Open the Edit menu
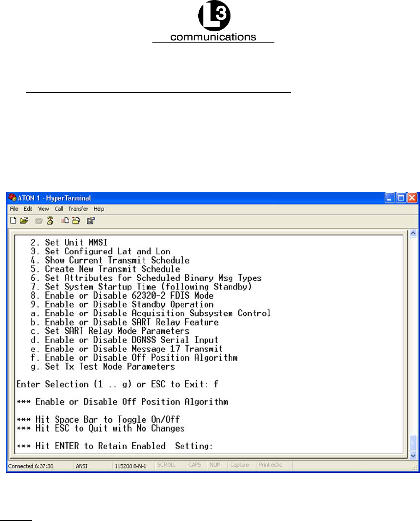The image size is (420, 521). [x=28, y=209]
